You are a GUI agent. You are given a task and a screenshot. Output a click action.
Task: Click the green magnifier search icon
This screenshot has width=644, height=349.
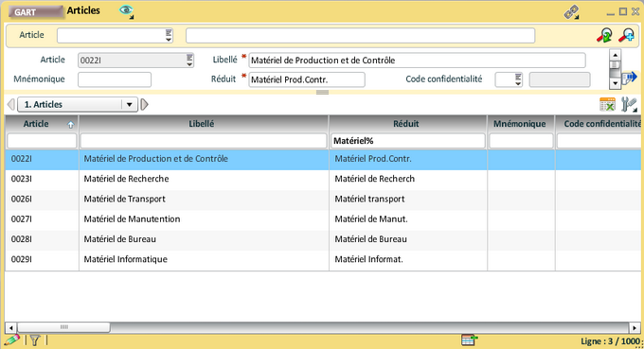coord(604,35)
